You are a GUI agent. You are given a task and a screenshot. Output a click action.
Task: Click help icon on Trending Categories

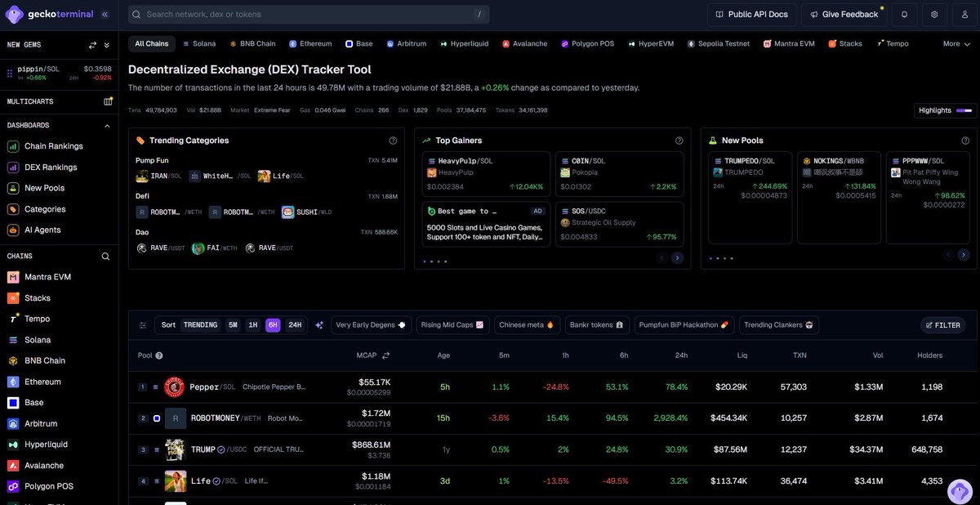click(x=393, y=141)
